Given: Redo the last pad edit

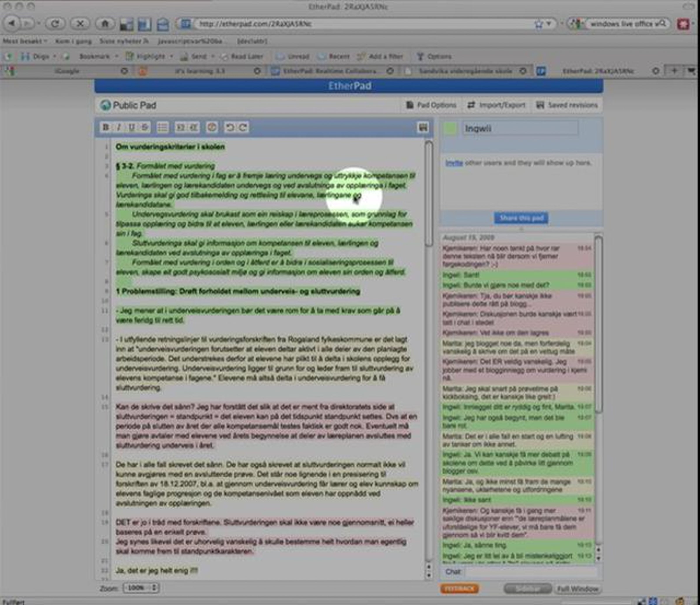Looking at the screenshot, I should click(243, 127).
